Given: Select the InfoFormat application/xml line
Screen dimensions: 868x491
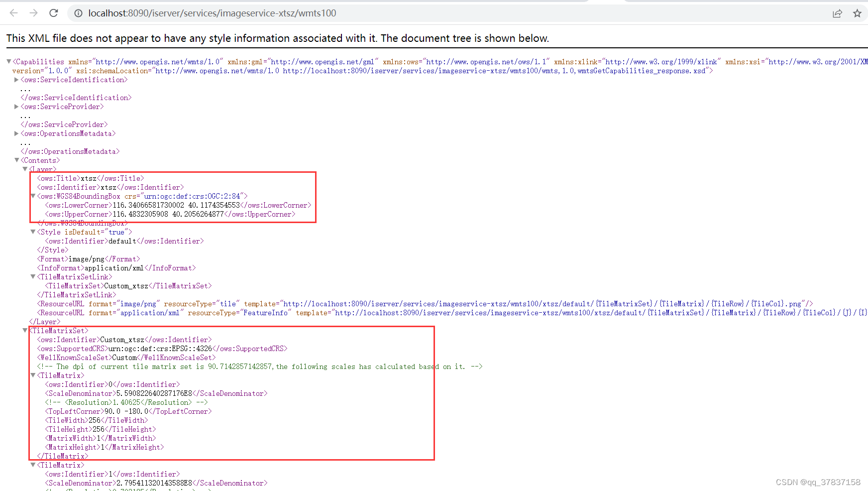Looking at the screenshot, I should tap(116, 268).
